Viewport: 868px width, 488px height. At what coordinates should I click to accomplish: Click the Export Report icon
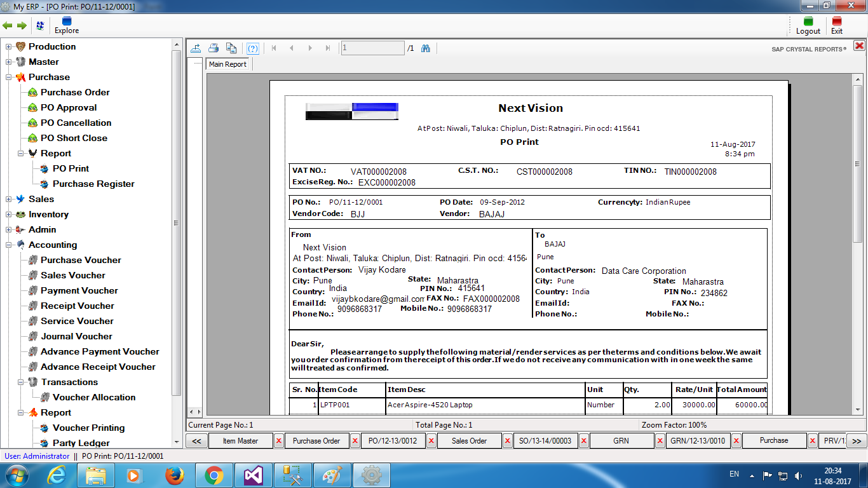[x=196, y=48]
